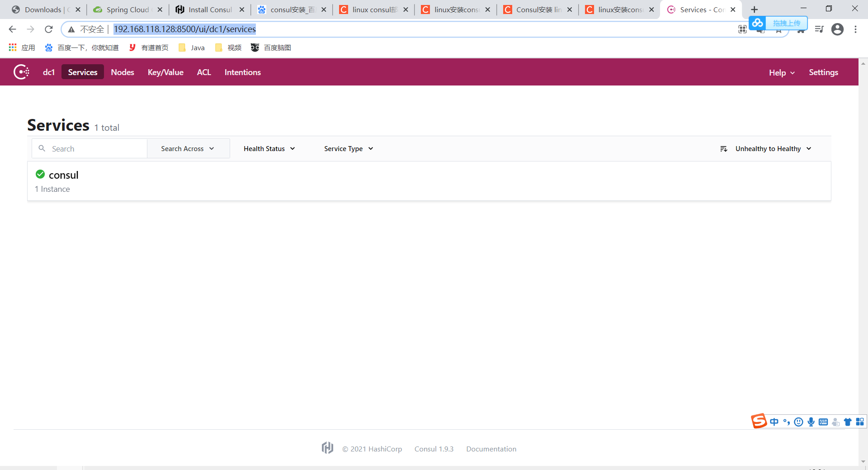The height and width of the screenshot is (470, 868).
Task: Open the dc1 datacenter selector
Action: tap(49, 72)
